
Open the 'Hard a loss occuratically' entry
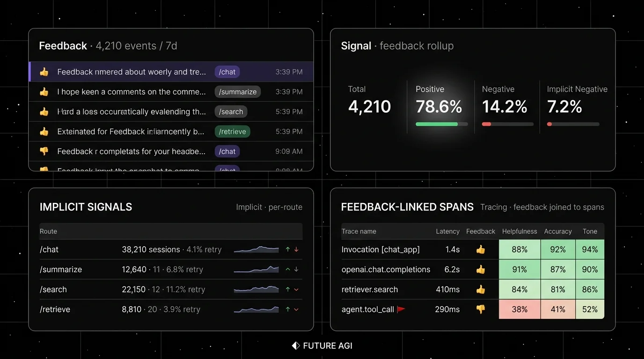tap(171, 112)
